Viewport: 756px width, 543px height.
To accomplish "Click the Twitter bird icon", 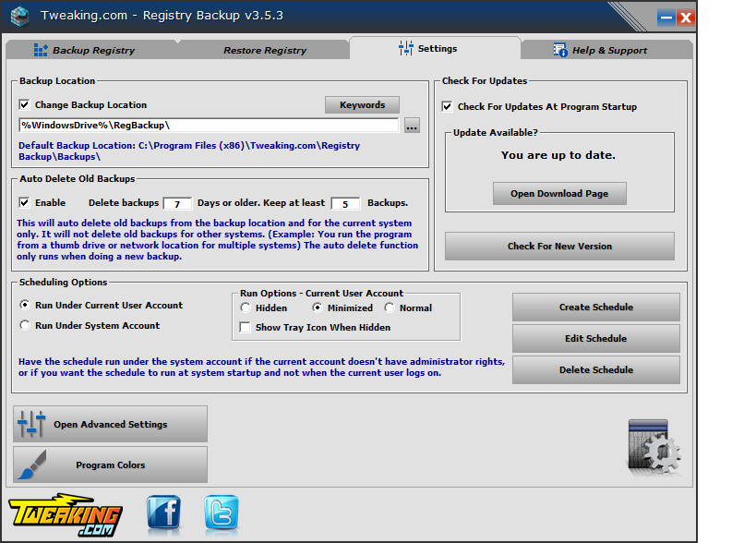I will [222, 513].
